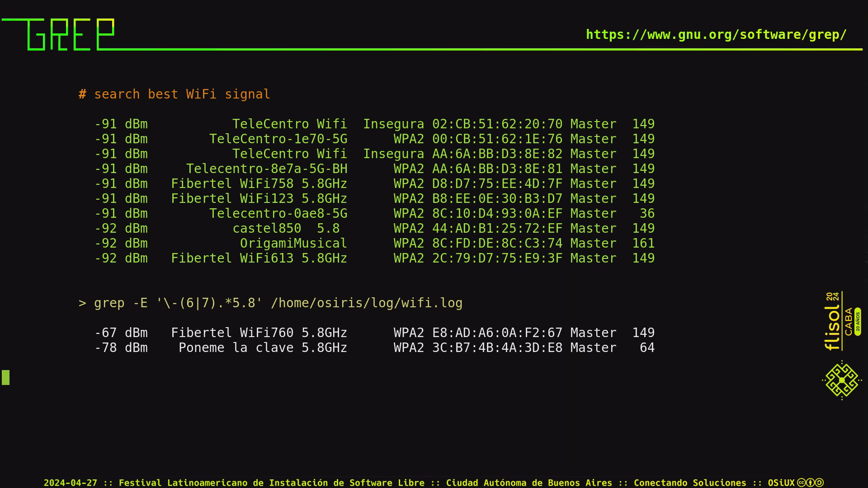Click 'Poneme la clave 5.8GHz' result

pos(263,347)
